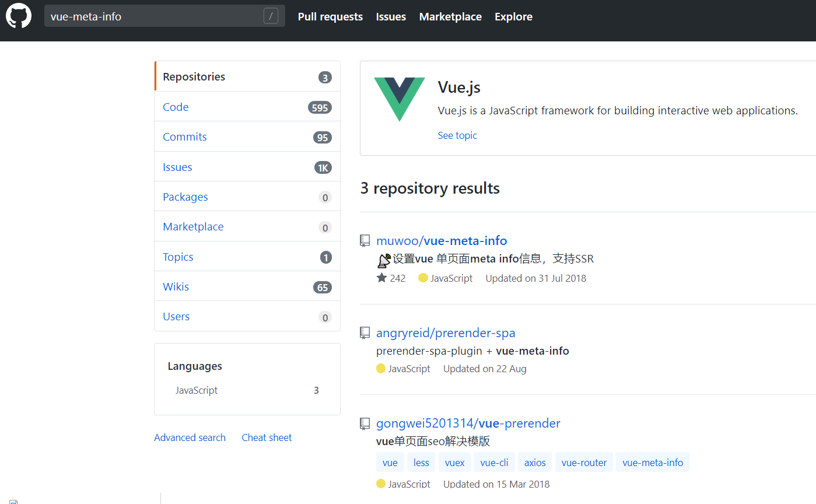Focus the vue-meta-info search field
Screen dimensions: 816x504
coord(164,16)
